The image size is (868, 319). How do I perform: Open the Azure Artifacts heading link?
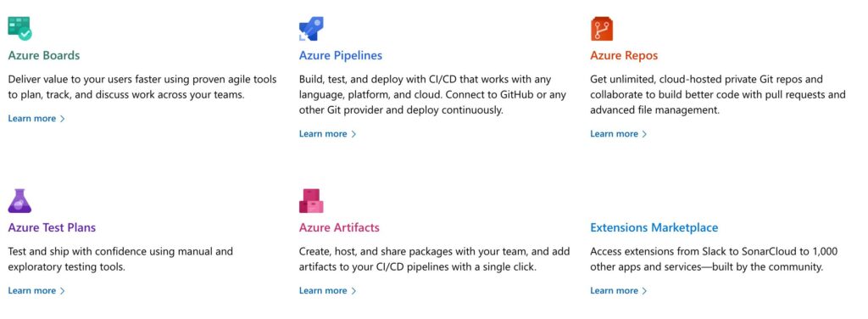point(339,227)
